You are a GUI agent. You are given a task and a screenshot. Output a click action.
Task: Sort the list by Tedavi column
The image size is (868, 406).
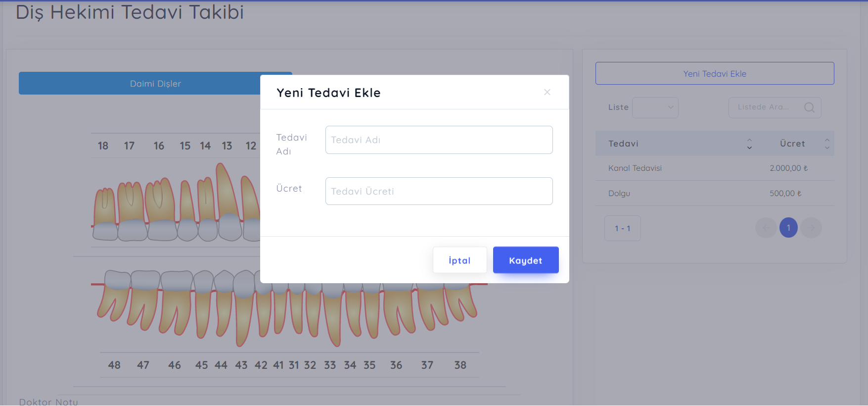[749, 144]
